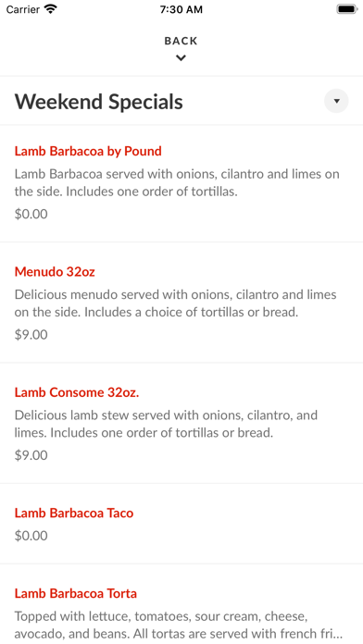Choose Lamb Consome 32oz. item
This screenshot has width=363, height=644.
pos(181,424)
